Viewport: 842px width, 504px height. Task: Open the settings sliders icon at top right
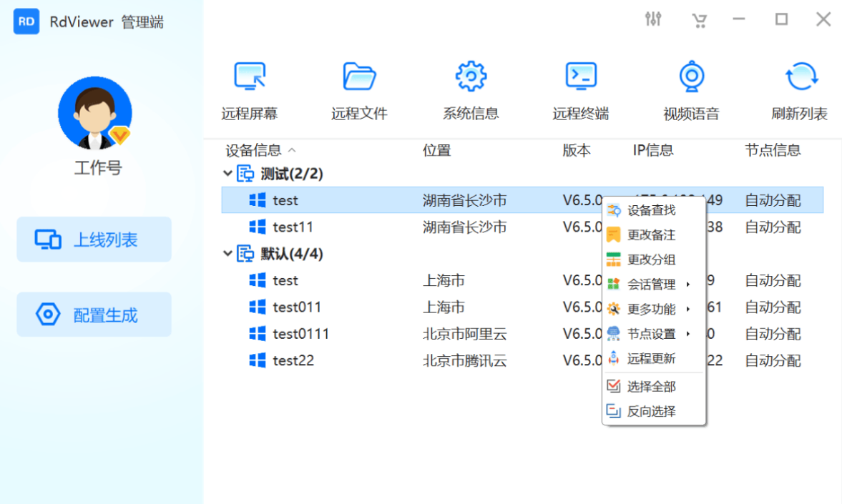point(653,19)
